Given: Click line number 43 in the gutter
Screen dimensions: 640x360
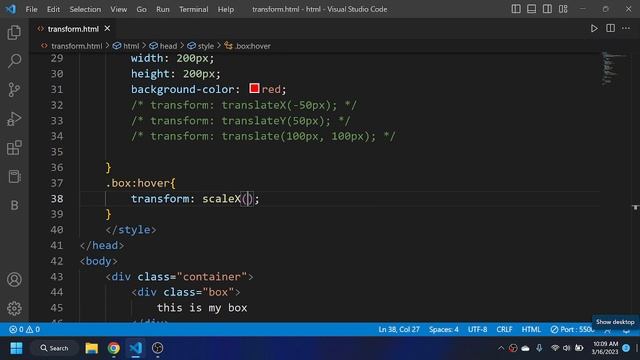Looking at the screenshot, I should click(57, 277).
